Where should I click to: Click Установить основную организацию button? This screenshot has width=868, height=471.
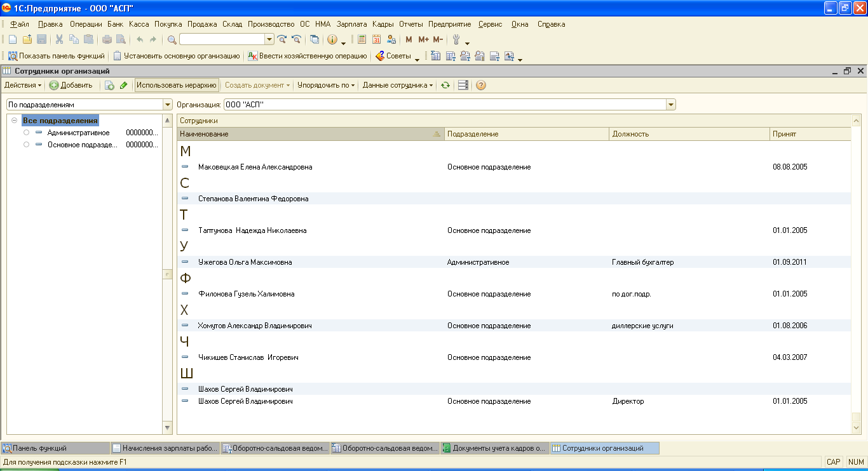[x=176, y=56]
